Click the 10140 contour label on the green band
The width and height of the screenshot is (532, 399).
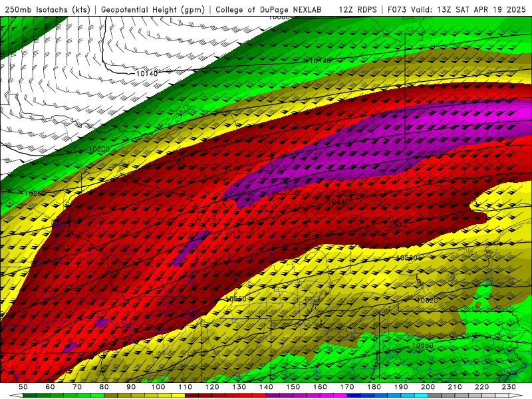pos(320,61)
